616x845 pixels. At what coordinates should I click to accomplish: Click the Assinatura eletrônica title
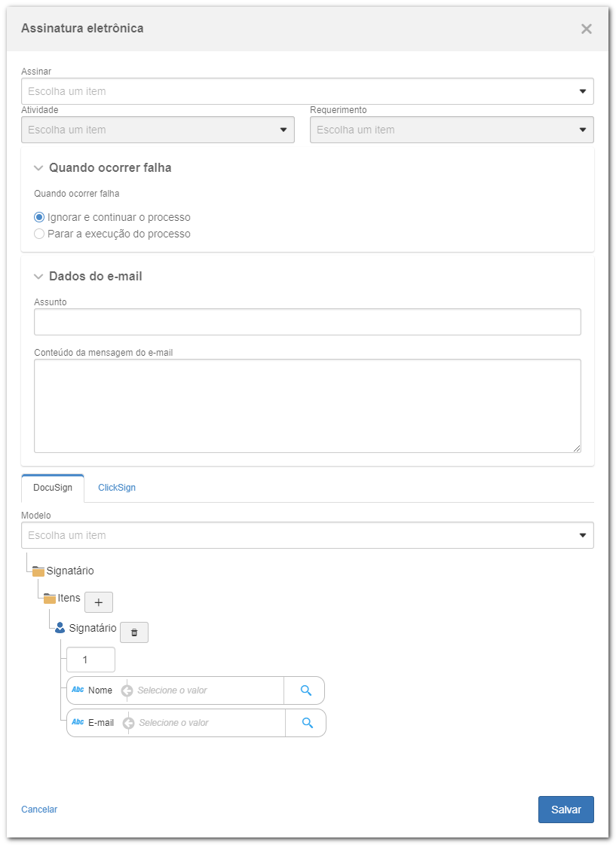coord(82,28)
